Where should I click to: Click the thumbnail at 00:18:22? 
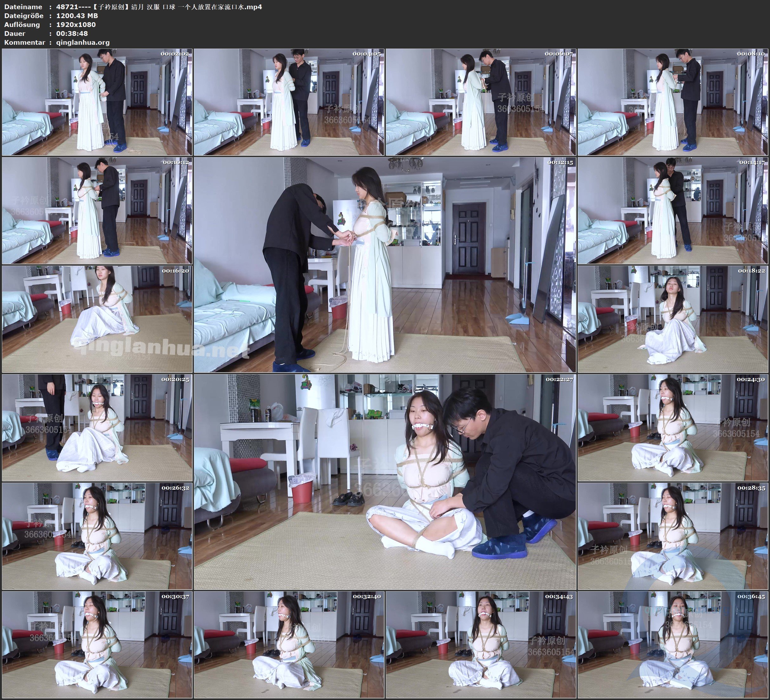click(673, 319)
